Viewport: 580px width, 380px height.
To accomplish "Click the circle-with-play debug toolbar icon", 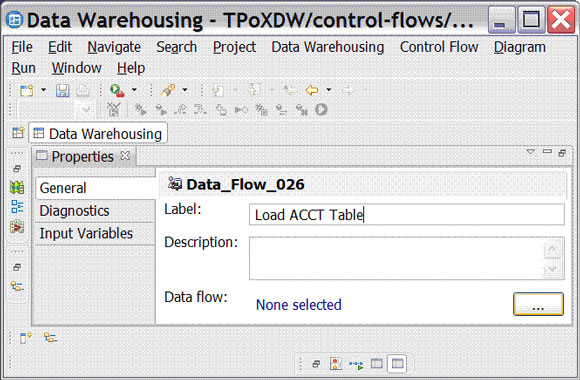I will pyautogui.click(x=161, y=110).
